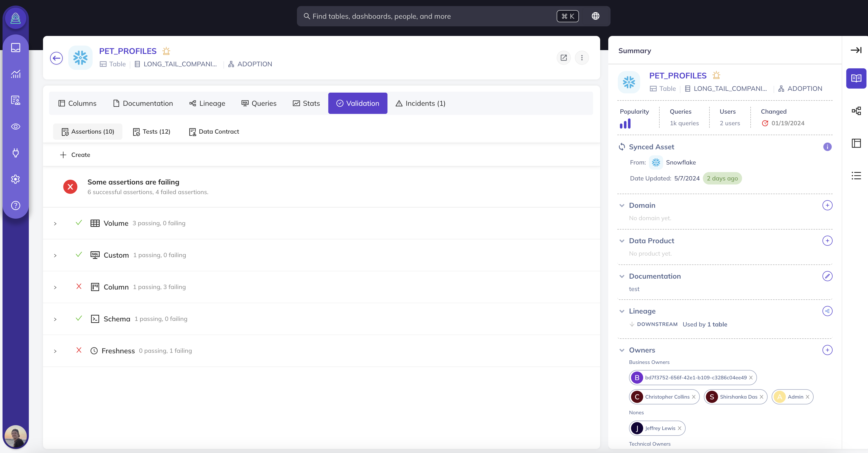868x453 pixels.
Task: Click the Synced Asset info icon
Action: pos(827,147)
